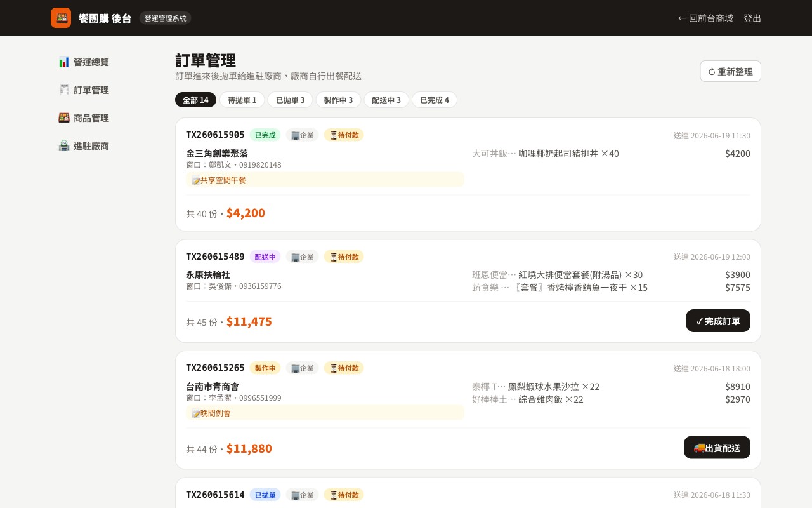Click delivery time 送達 2026-06-18 18:00

(712, 368)
